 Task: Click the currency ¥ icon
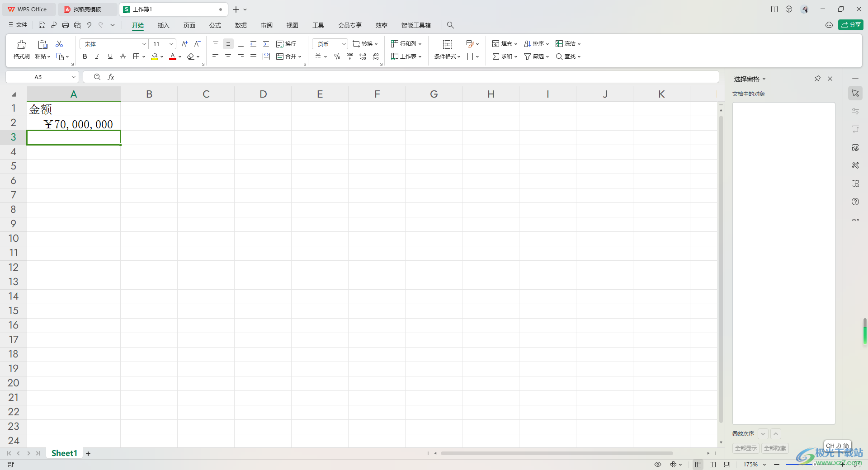pos(318,56)
